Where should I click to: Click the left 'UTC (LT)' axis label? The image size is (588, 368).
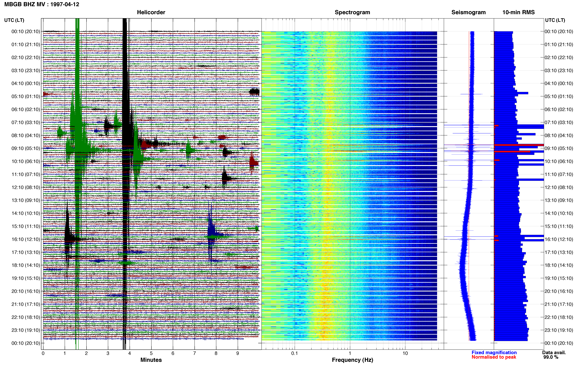pyautogui.click(x=14, y=20)
